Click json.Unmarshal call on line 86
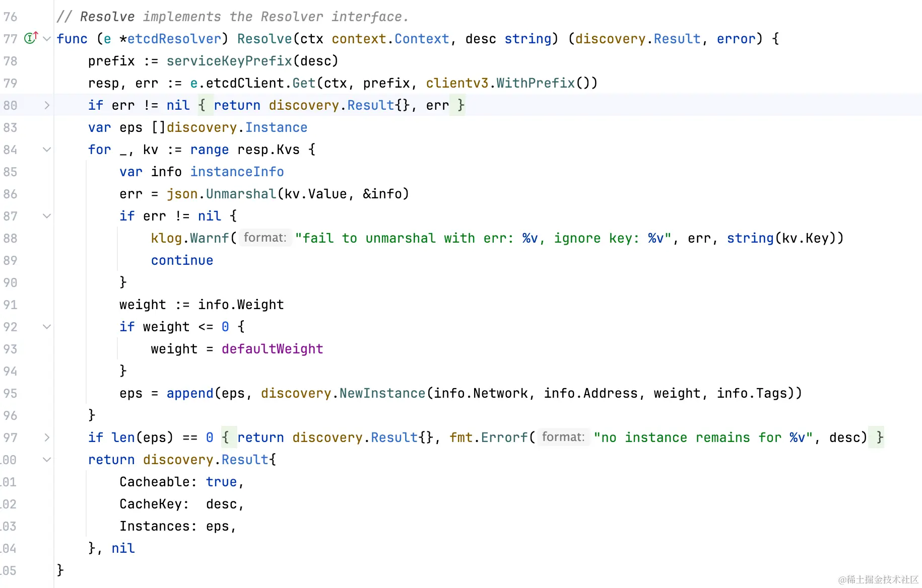Image resolution: width=922 pixels, height=588 pixels. tap(222, 194)
